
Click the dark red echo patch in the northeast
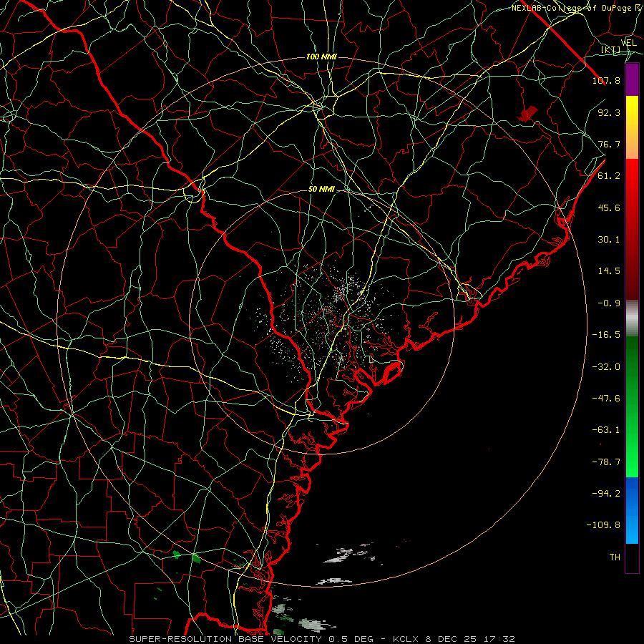527,114
